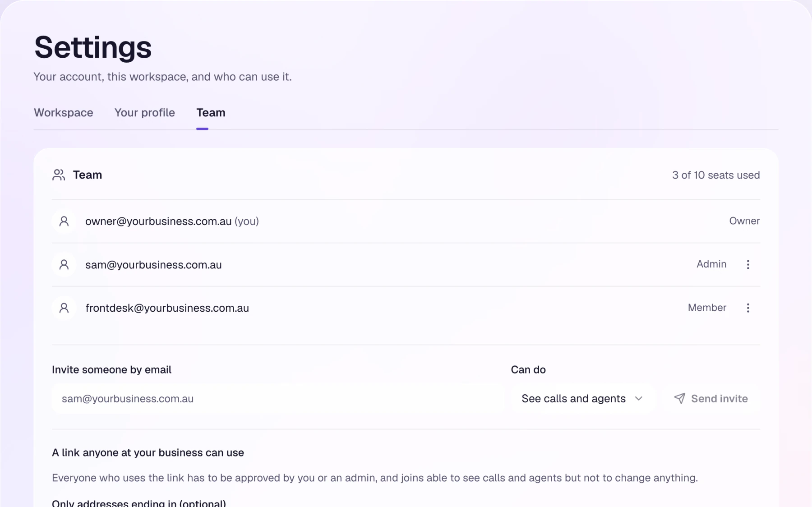Click the frontdesk@yourbusiness.com.au email text
The image size is (812, 507).
(x=167, y=308)
